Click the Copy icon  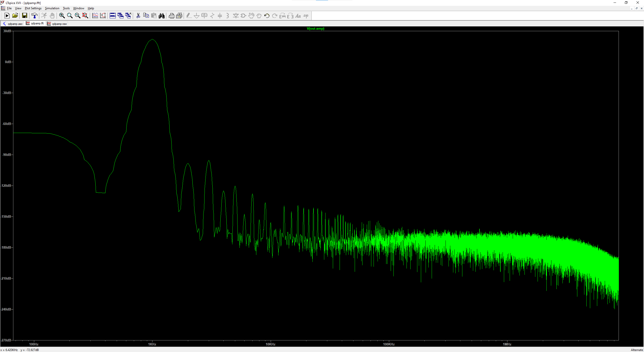pyautogui.click(x=146, y=16)
